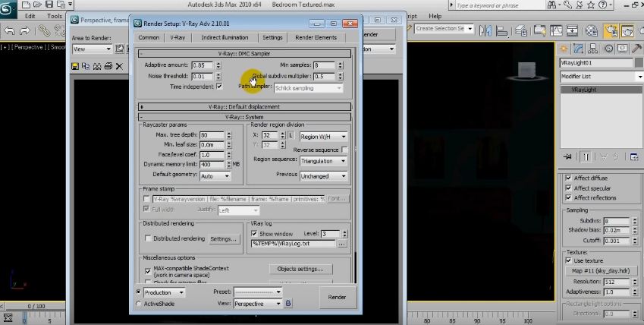Expand the V-Ray Default displacement rollout

pyautogui.click(x=245, y=106)
